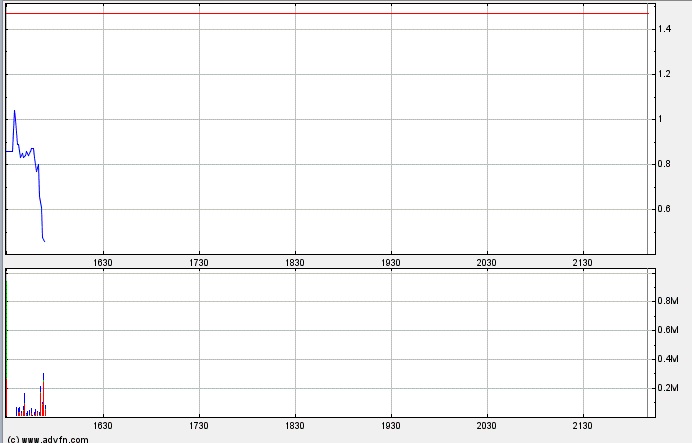The width and height of the screenshot is (692, 443).
Task: Select the 1.4 price axis label
Action: point(664,30)
